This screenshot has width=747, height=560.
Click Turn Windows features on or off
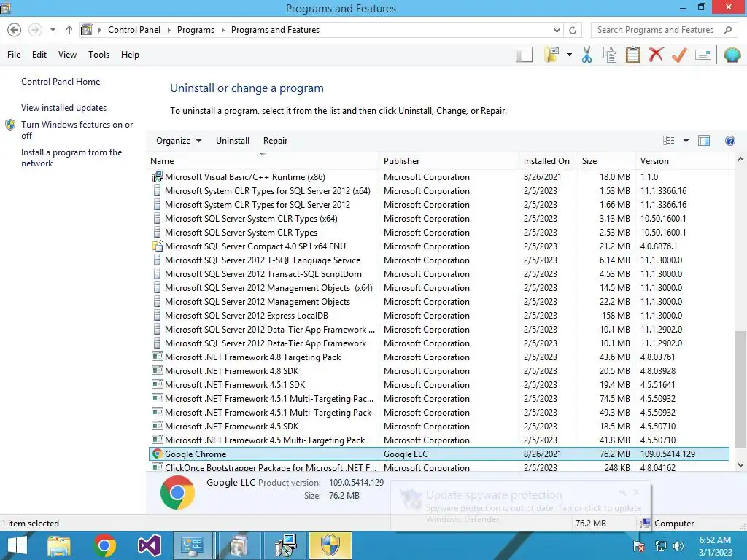click(77, 130)
